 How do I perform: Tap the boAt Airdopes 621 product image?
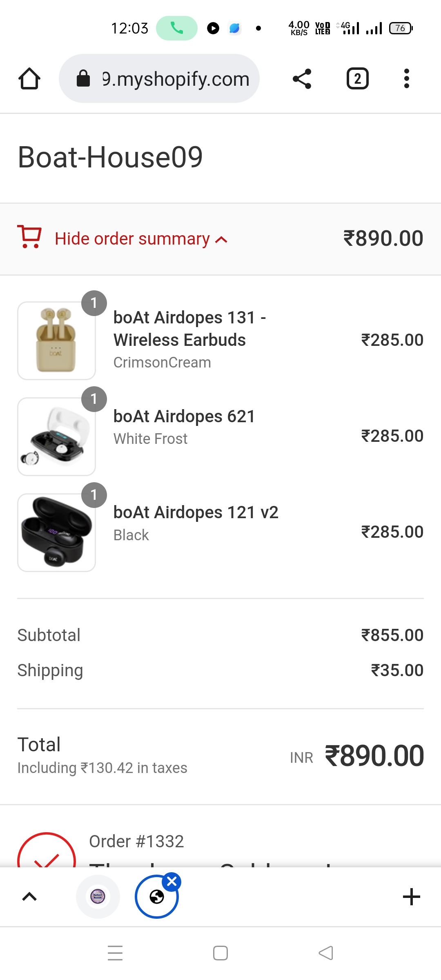pyautogui.click(x=56, y=437)
